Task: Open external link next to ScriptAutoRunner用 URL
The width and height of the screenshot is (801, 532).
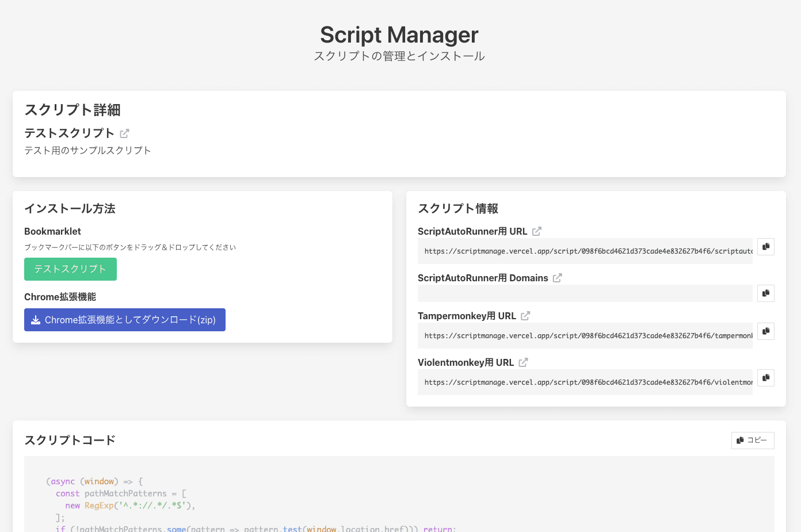Action: (x=537, y=231)
